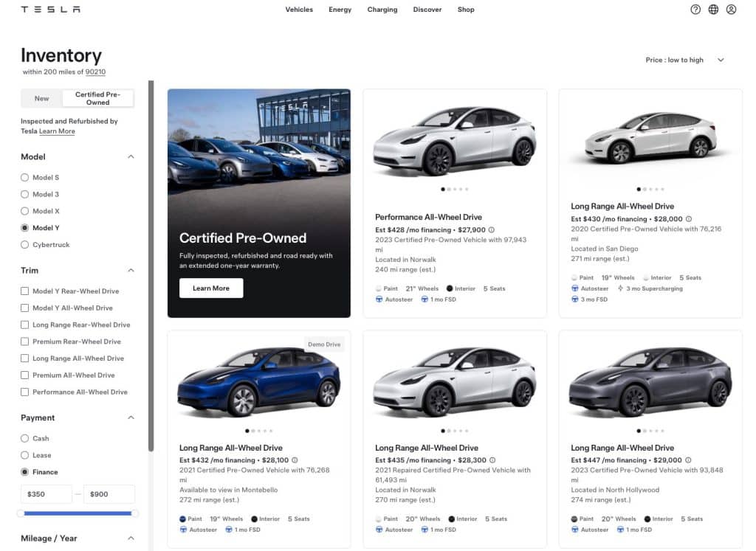This screenshot has height=551, width=756.
Task: Click Supercharging bolt icon on $28,000 card
Action: pyautogui.click(x=620, y=288)
